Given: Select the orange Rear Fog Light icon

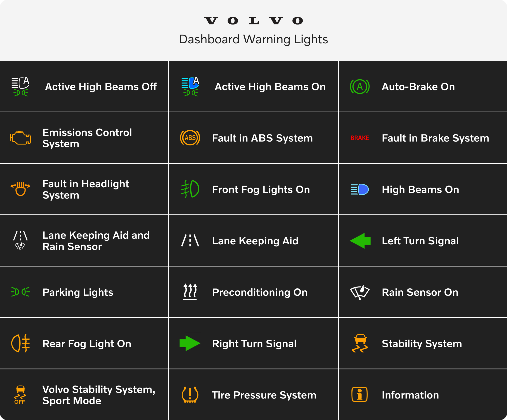Looking at the screenshot, I should pos(20,343).
